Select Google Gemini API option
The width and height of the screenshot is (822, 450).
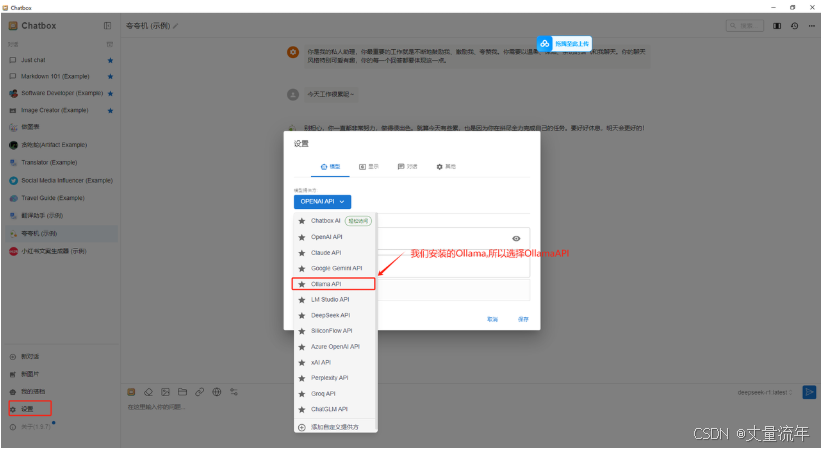tap(334, 268)
